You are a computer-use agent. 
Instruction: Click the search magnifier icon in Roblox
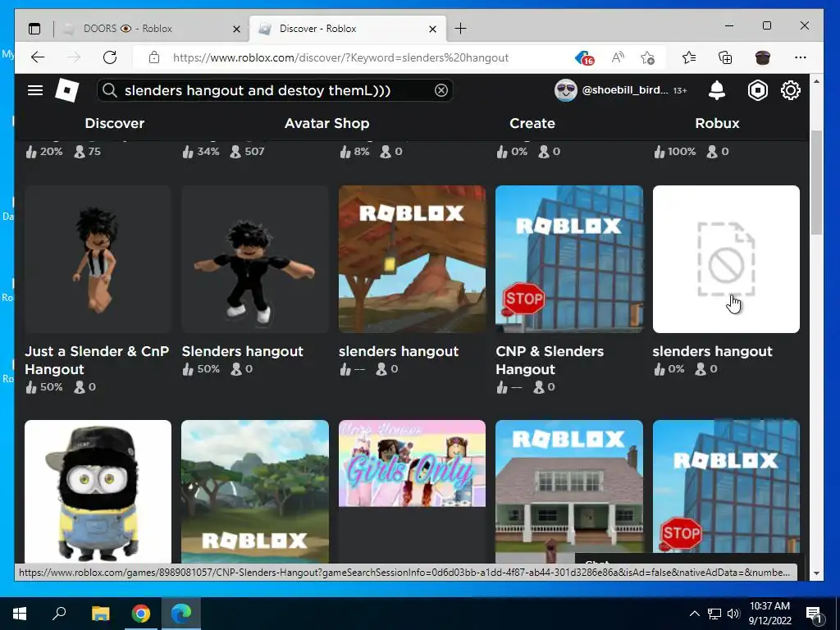pyautogui.click(x=110, y=90)
